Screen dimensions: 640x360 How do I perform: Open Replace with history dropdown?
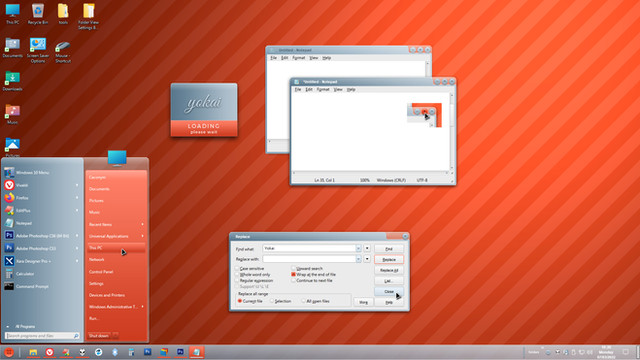(358, 259)
